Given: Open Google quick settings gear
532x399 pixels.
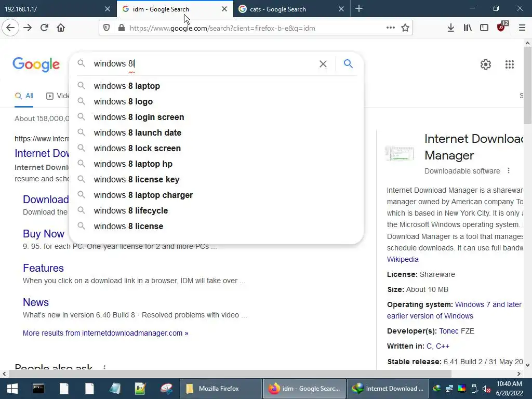Looking at the screenshot, I should click(x=486, y=64).
